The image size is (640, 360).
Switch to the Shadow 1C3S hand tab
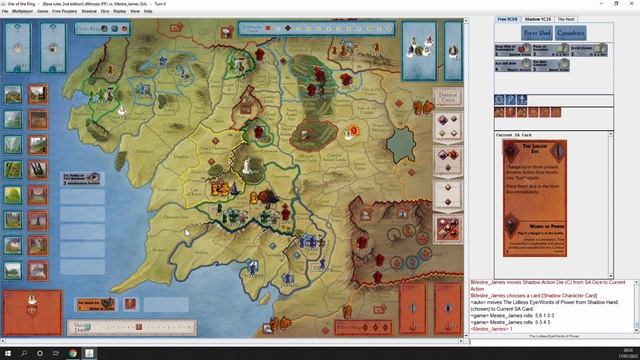point(538,19)
